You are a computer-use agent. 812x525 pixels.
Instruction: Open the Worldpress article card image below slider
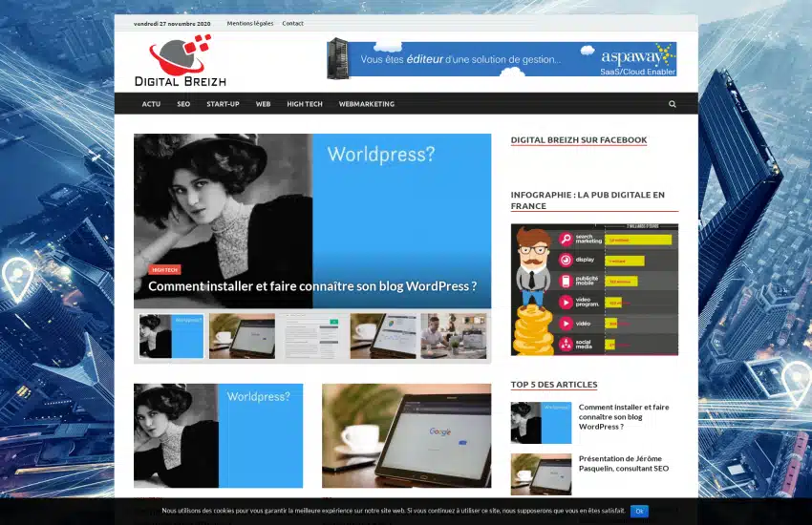[218, 435]
